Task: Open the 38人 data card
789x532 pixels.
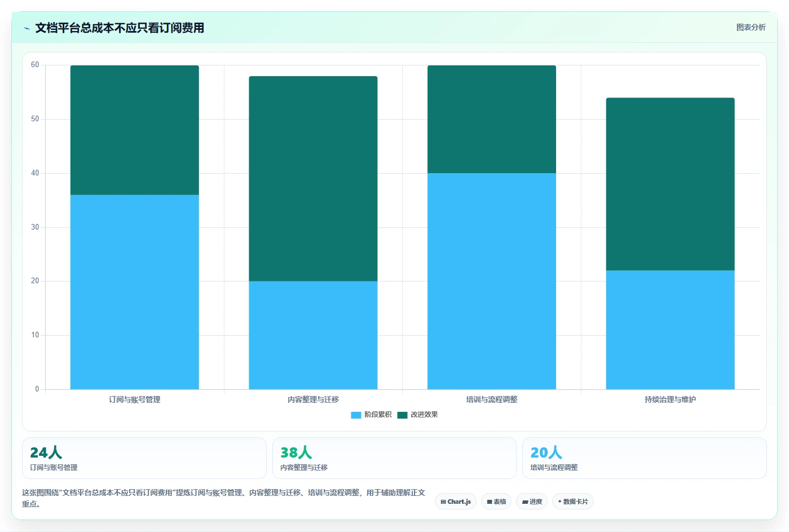Action: click(x=394, y=458)
